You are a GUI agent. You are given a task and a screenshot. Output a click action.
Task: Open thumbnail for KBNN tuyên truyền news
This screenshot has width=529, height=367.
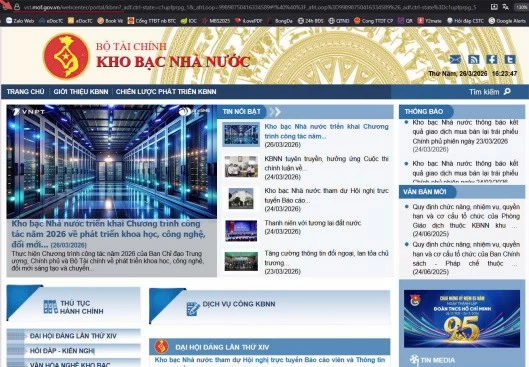coord(241,166)
